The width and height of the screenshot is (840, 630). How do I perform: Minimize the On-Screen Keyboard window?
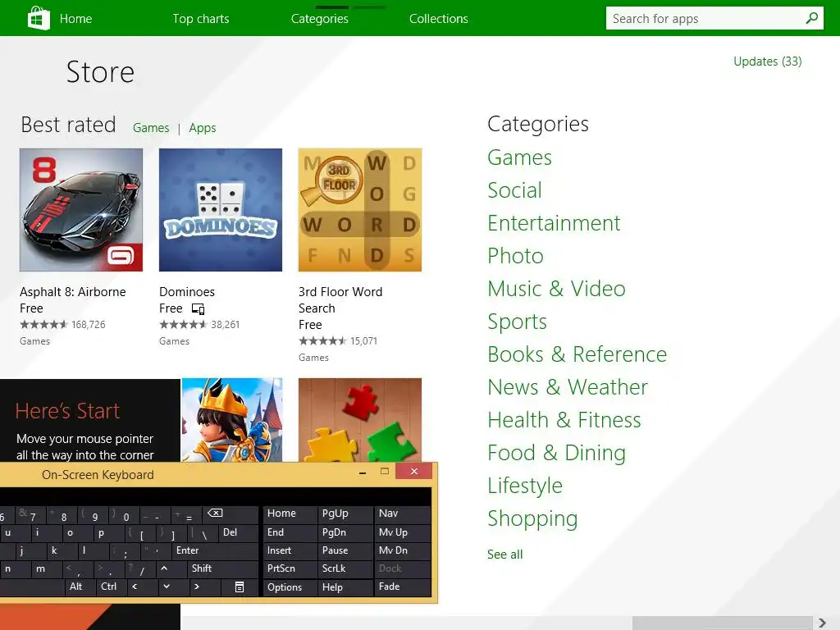[x=363, y=472]
